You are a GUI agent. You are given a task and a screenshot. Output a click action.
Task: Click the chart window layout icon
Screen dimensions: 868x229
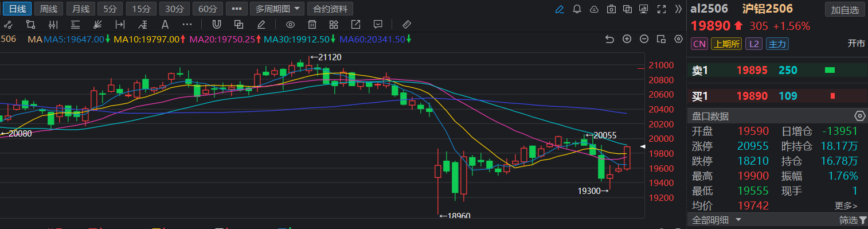pyautogui.click(x=661, y=39)
